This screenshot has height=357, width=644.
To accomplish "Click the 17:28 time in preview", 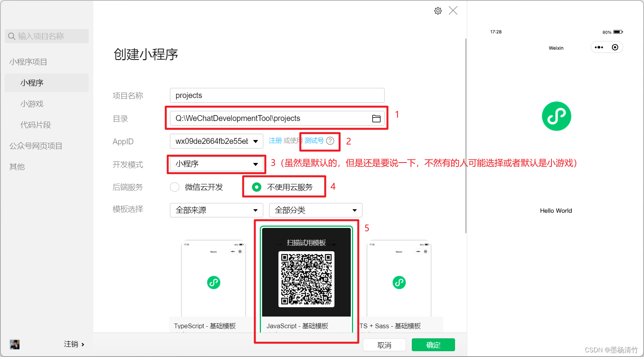I will tap(496, 32).
